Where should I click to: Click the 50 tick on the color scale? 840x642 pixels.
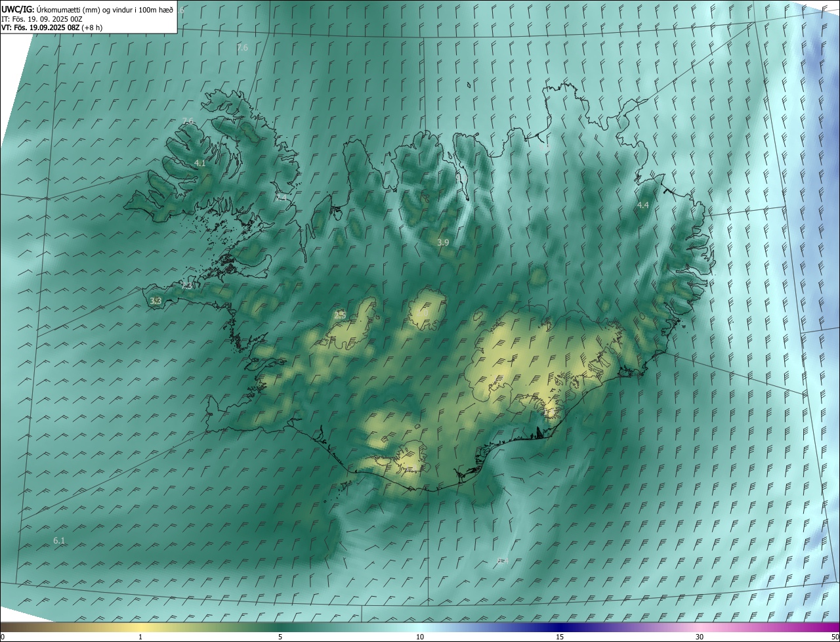[x=835, y=637]
